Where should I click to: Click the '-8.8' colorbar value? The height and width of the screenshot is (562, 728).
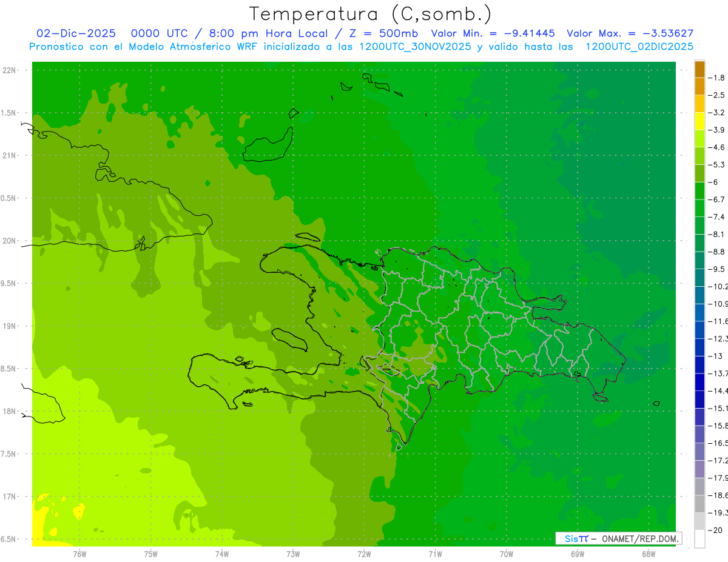[x=716, y=252]
